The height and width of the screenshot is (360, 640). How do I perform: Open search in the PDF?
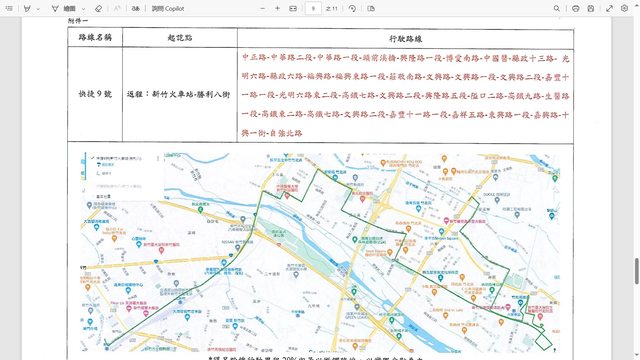pyautogui.click(x=557, y=8)
